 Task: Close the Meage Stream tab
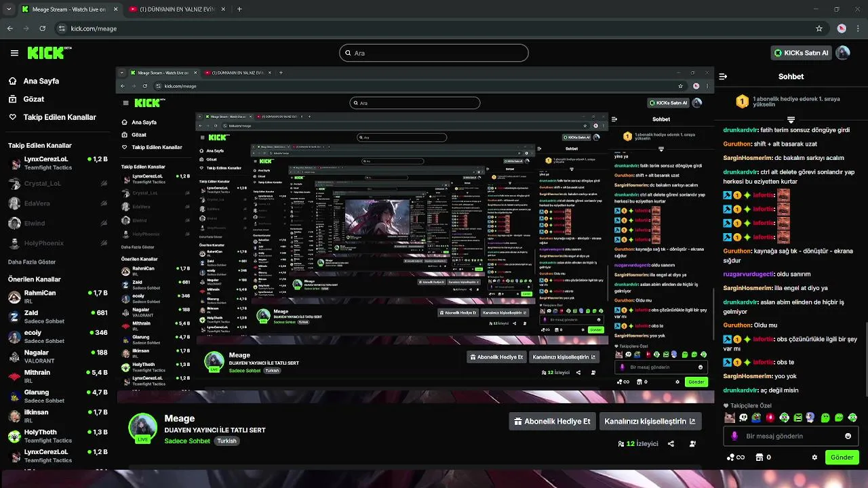point(115,9)
